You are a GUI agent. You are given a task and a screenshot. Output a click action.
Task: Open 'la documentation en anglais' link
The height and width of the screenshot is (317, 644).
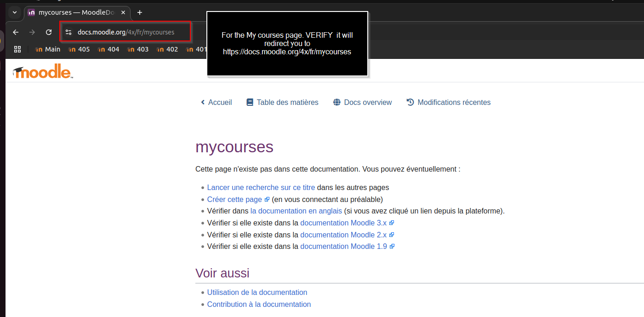tap(296, 211)
